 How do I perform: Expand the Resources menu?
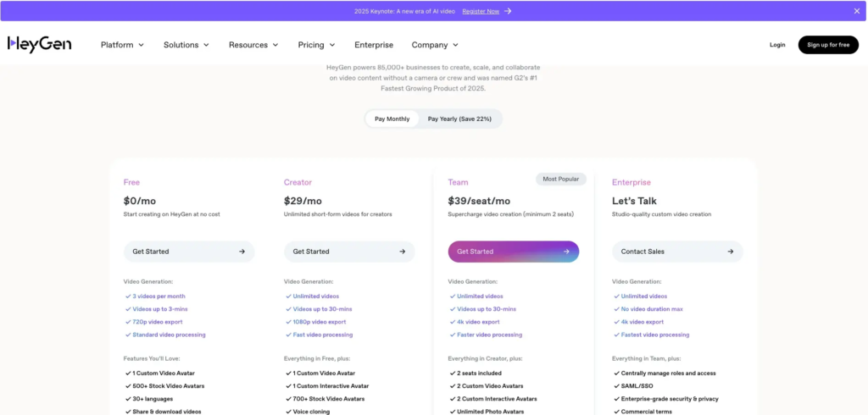(253, 45)
